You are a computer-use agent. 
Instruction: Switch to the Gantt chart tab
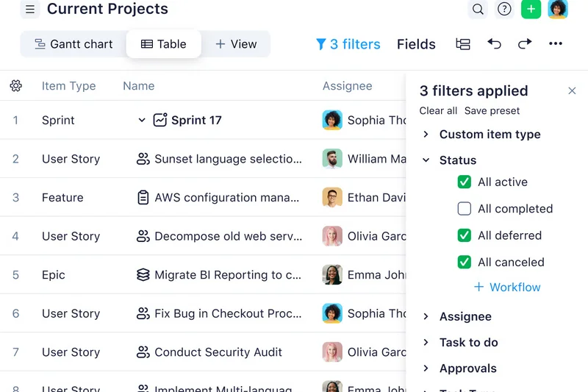73,44
